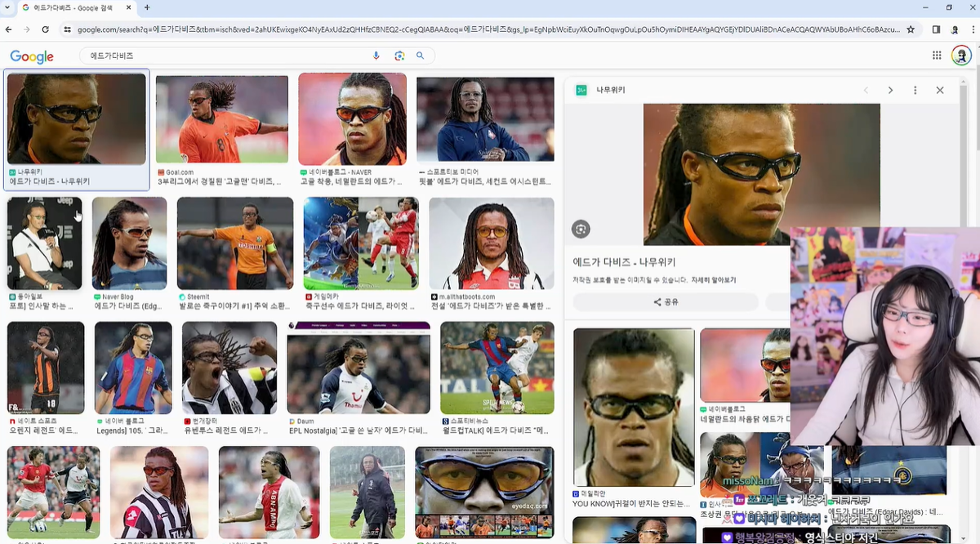Image resolution: width=980 pixels, height=544 pixels.
Task: Click the blue magnifier search icon
Action: (x=421, y=56)
